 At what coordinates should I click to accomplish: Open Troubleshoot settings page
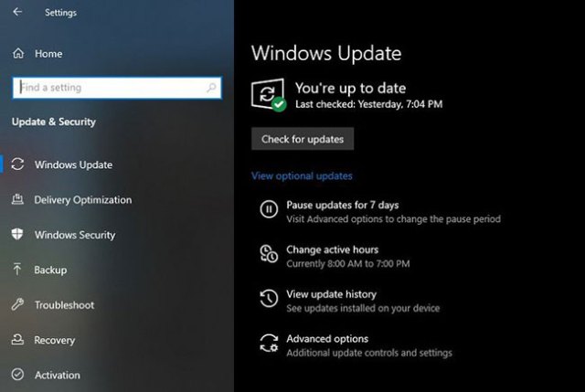(x=65, y=304)
